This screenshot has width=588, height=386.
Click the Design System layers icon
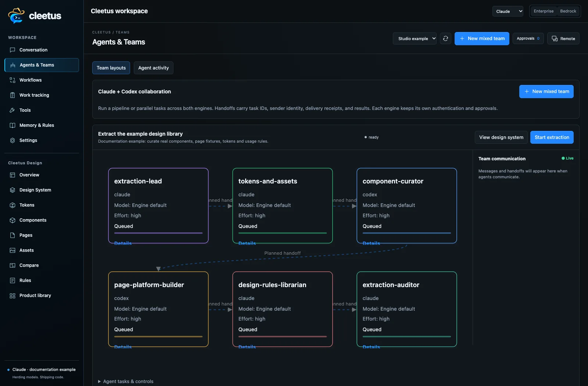point(12,190)
